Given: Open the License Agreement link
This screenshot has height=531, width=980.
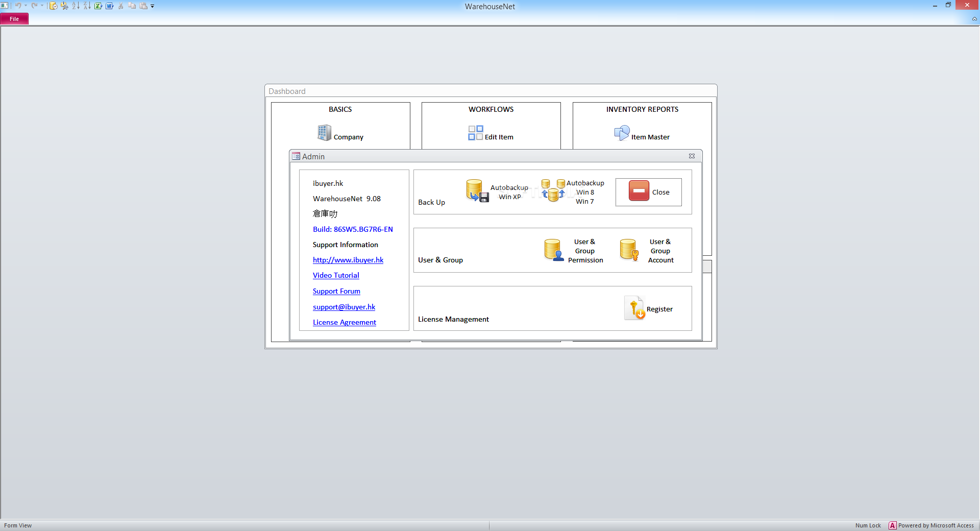Looking at the screenshot, I should (345, 322).
